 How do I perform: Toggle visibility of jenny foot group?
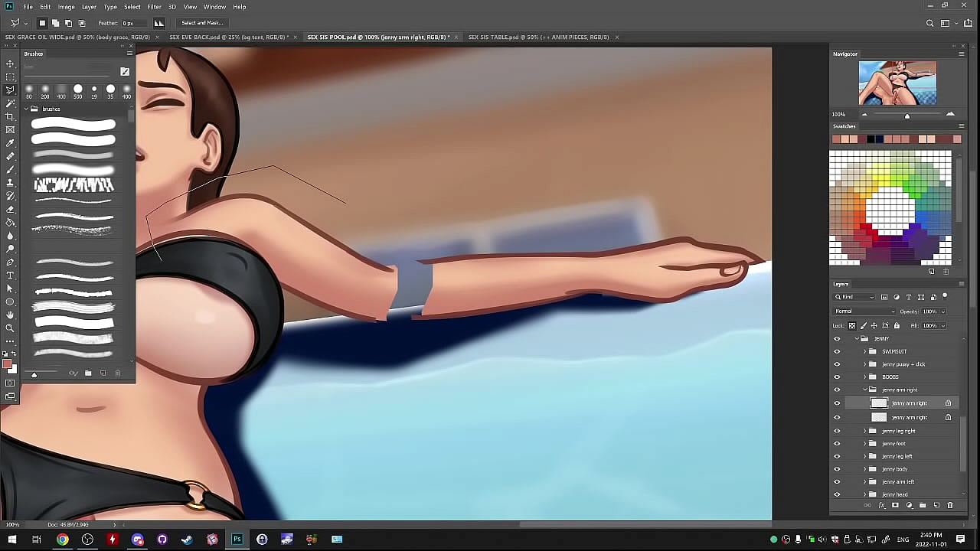[x=836, y=444]
